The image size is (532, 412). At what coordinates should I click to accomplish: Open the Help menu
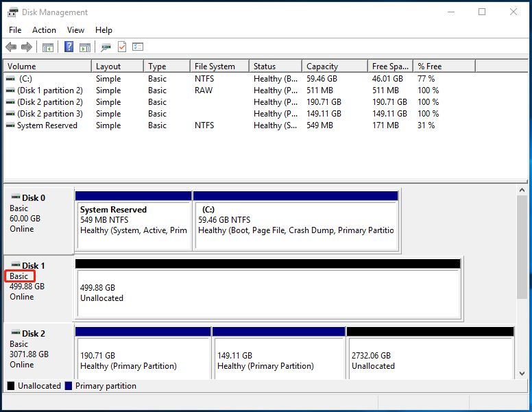point(104,30)
